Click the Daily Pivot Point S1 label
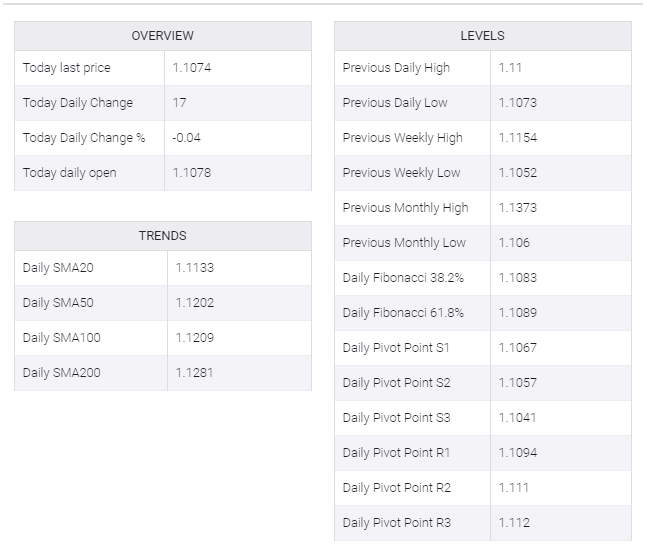Viewport: 647px width, 551px height. [397, 348]
